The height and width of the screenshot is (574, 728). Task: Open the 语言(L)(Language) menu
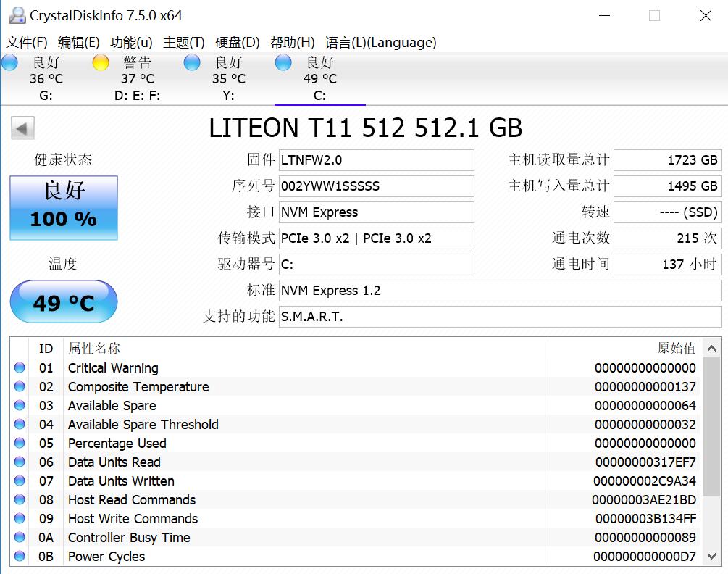click(381, 42)
